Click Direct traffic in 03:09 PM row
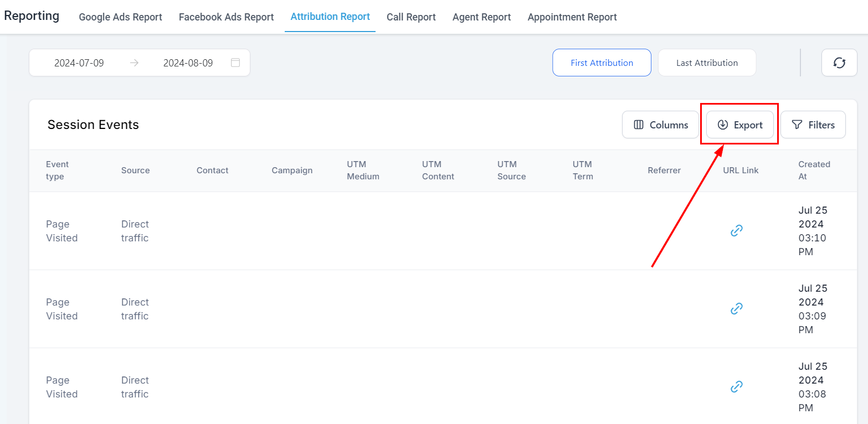Image resolution: width=868 pixels, height=424 pixels. (135, 309)
